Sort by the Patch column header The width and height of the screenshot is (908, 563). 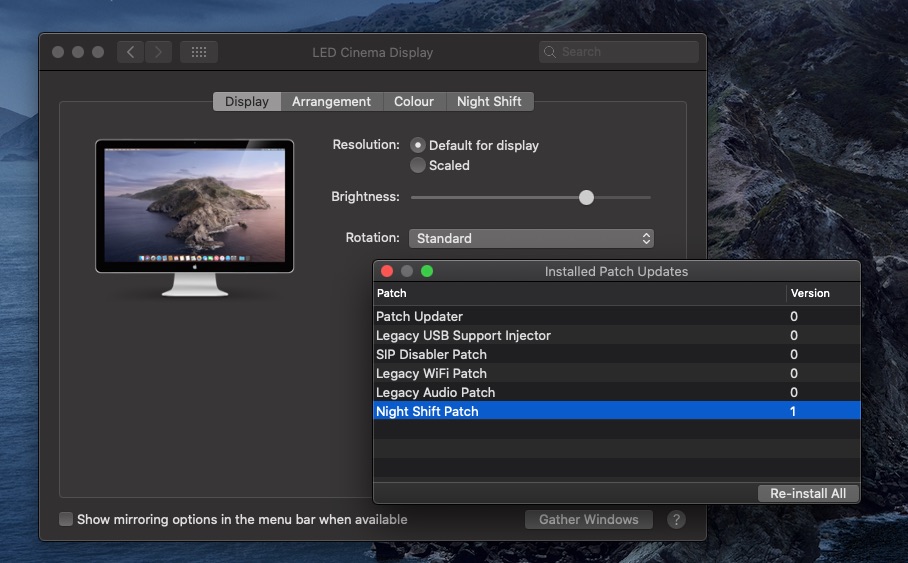(x=579, y=293)
